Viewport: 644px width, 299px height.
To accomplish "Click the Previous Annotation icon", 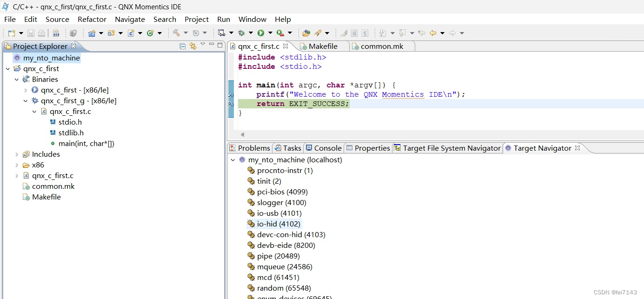I will 402,33.
